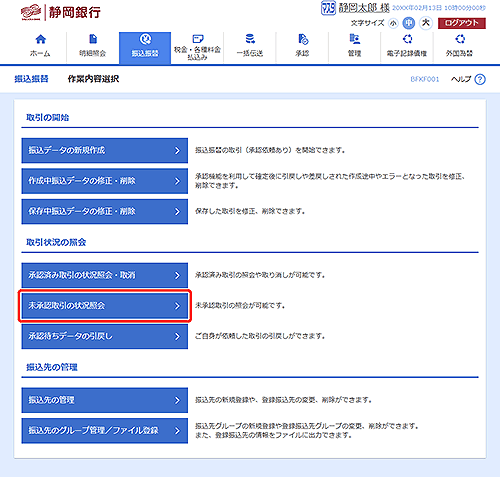
Task: Click chevron on 承認待ちデータの引戻し
Action: tap(177, 337)
